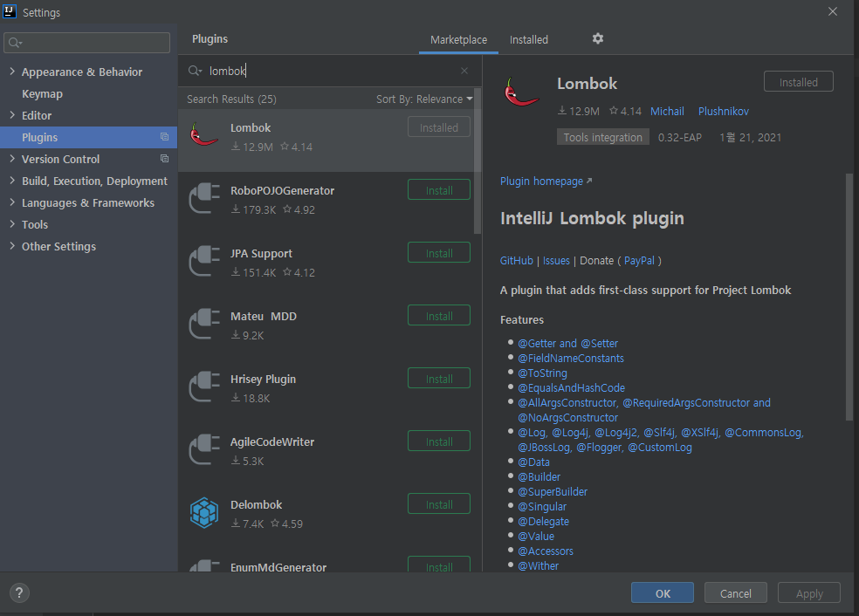Open the @EqualsAndHashCode link
859x616 pixels.
(572, 387)
